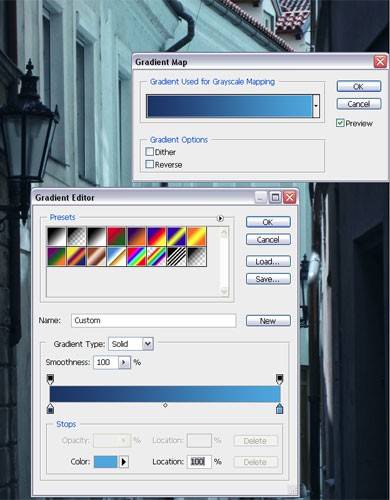Open the Smoothness slider popup arrow
The width and height of the screenshot is (390, 500).
coord(124,362)
